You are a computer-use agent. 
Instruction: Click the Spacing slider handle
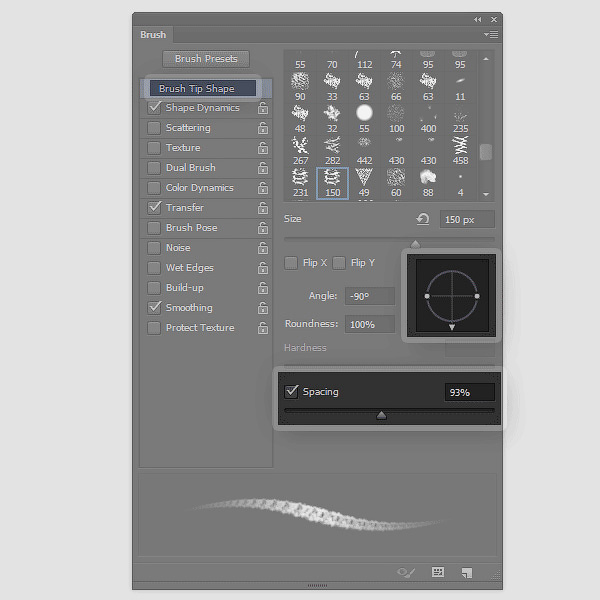(x=381, y=415)
